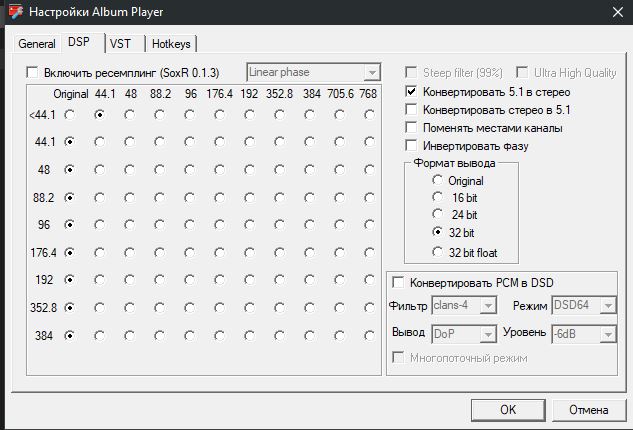Open the Уровень -6dB dropdown
The height and width of the screenshot is (430, 633).
584,334
